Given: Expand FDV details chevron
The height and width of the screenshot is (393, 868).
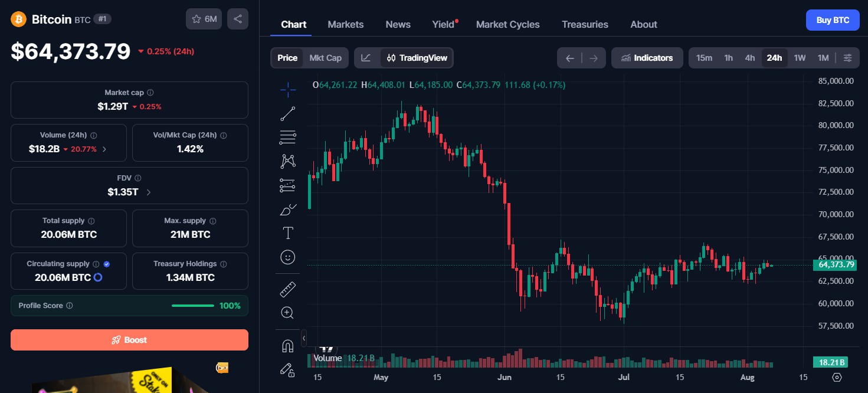Looking at the screenshot, I should [x=148, y=192].
